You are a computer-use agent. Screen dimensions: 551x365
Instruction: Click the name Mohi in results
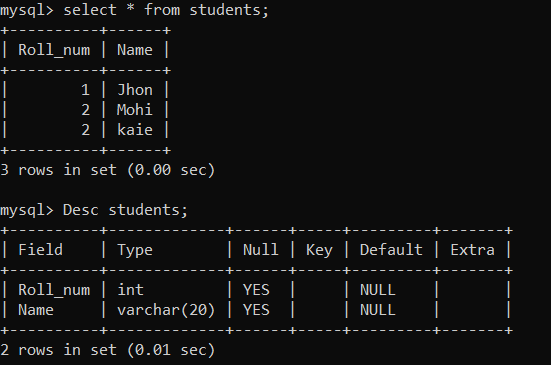pyautogui.click(x=135, y=110)
